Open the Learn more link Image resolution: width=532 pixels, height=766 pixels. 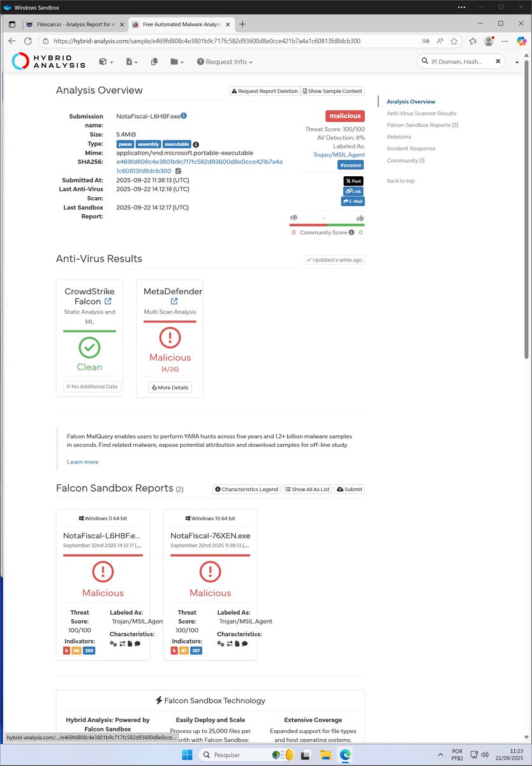pyautogui.click(x=83, y=462)
